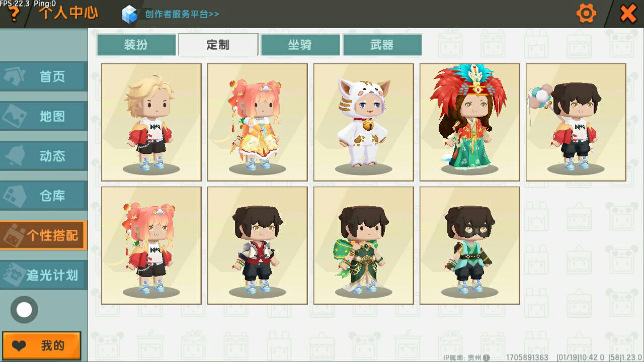
Task: Open the 仓库 sidebar item
Action: click(x=43, y=196)
